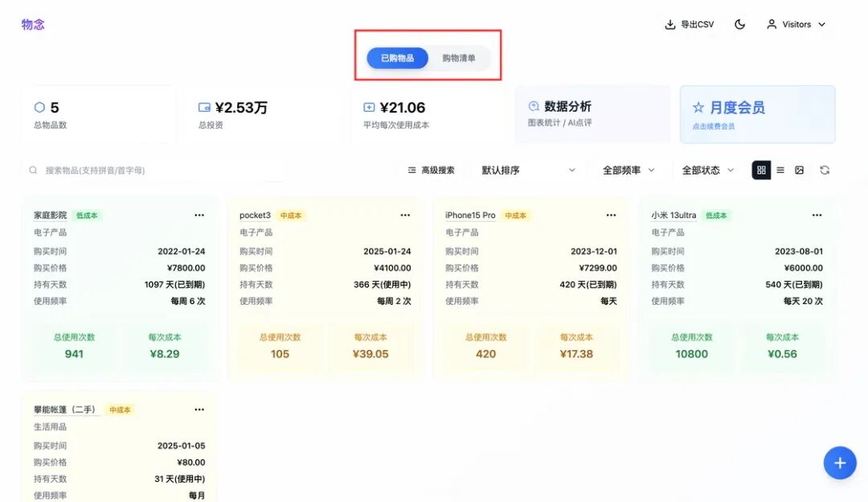Click the ¥39.05 per-use cost
Image resolution: width=868 pixels, height=502 pixels.
[371, 354]
